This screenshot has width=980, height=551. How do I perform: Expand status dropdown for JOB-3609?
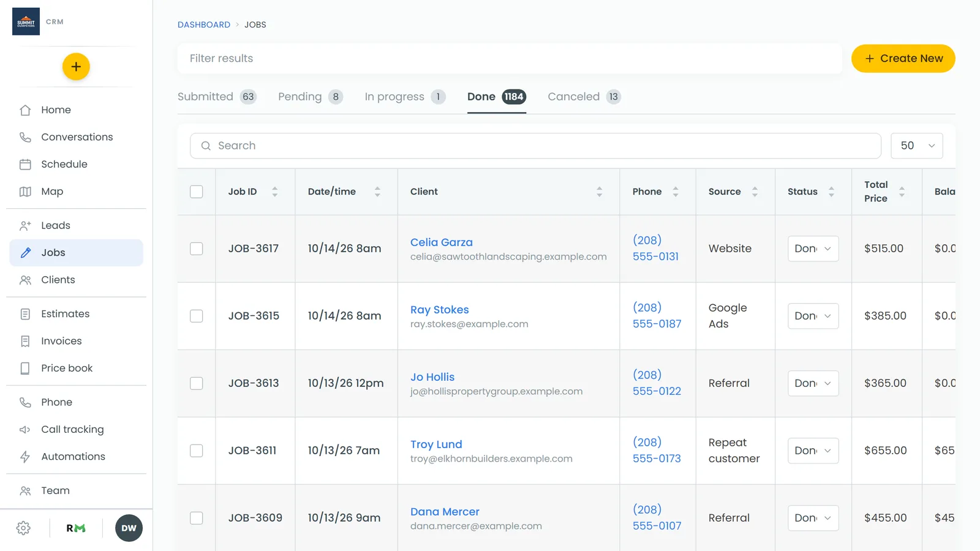pyautogui.click(x=813, y=518)
